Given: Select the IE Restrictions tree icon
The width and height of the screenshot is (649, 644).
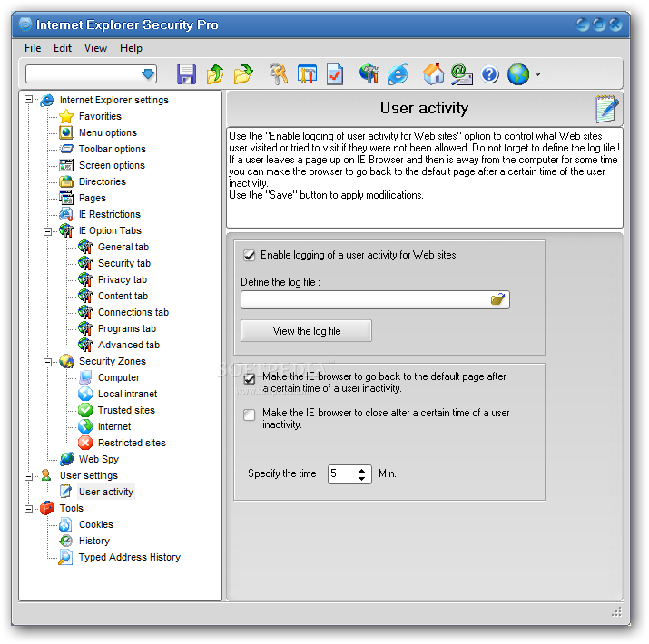Looking at the screenshot, I should click(x=66, y=214).
